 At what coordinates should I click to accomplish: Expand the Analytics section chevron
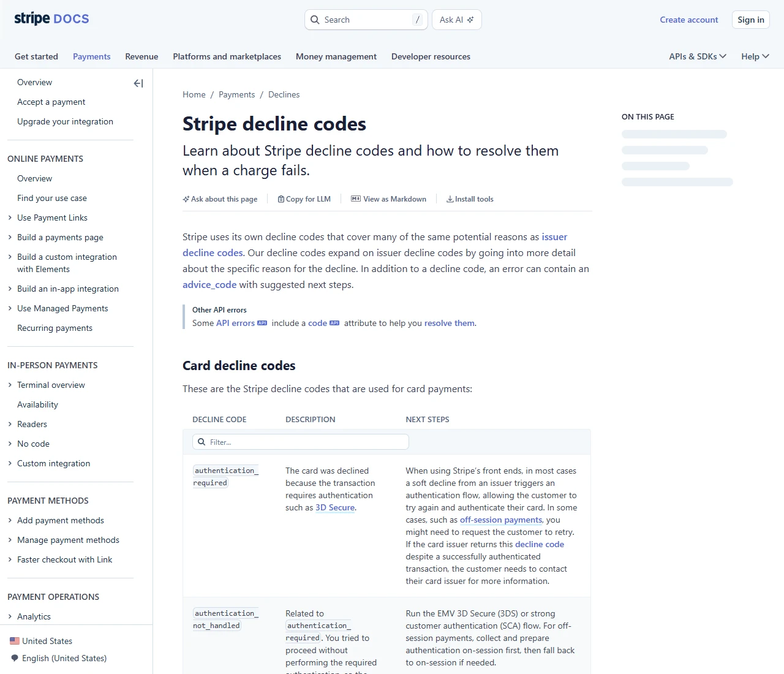[x=10, y=616]
